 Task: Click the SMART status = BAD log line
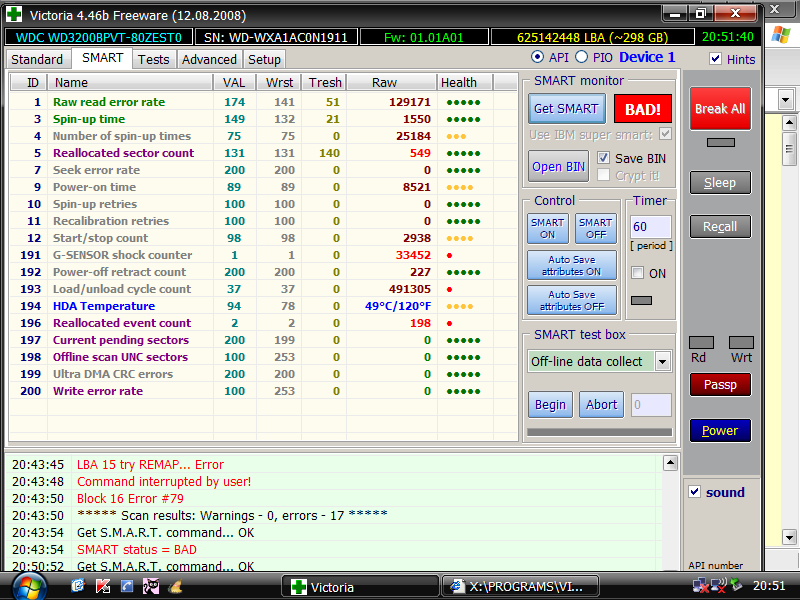tap(137, 549)
